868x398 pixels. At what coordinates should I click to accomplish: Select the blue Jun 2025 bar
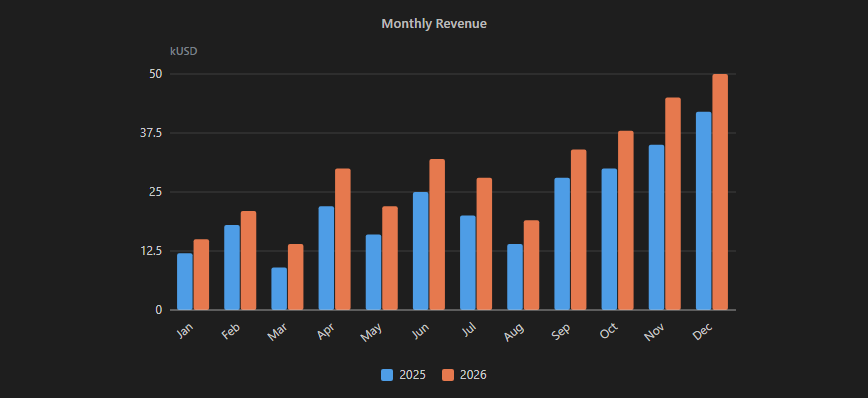421,251
